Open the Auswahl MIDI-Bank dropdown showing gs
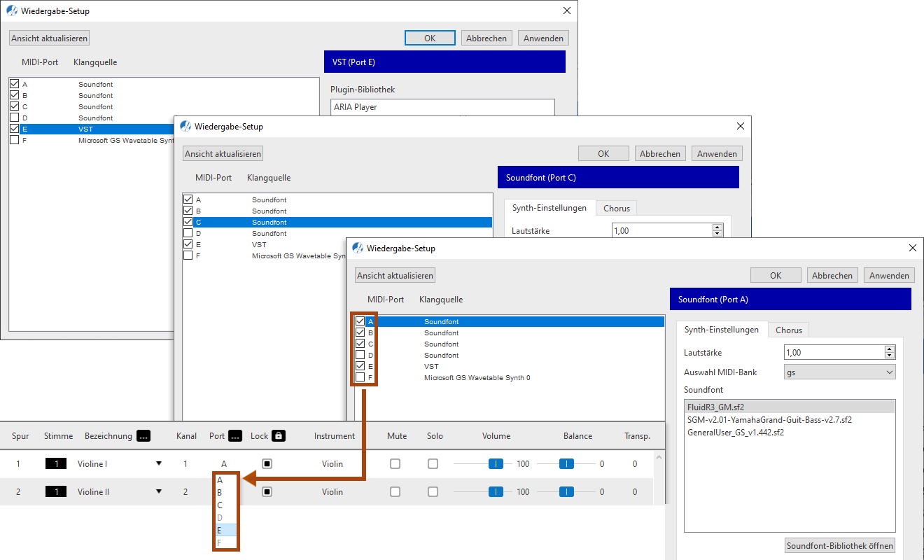Image resolution: width=924 pixels, height=560 pixels. (839, 372)
